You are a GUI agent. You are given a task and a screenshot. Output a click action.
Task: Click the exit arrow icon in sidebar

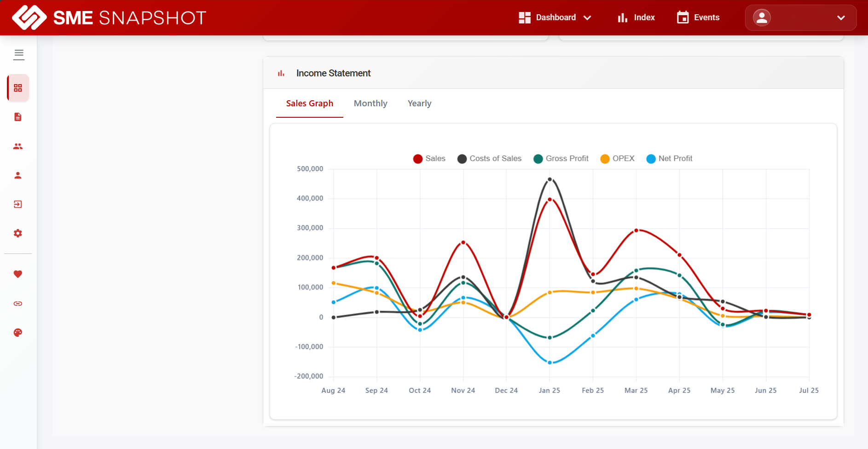click(x=18, y=204)
